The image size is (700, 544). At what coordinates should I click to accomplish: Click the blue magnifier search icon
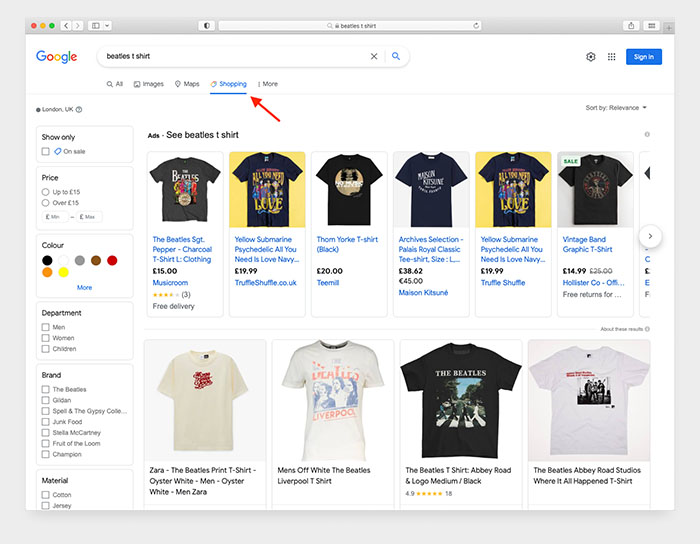tap(396, 56)
